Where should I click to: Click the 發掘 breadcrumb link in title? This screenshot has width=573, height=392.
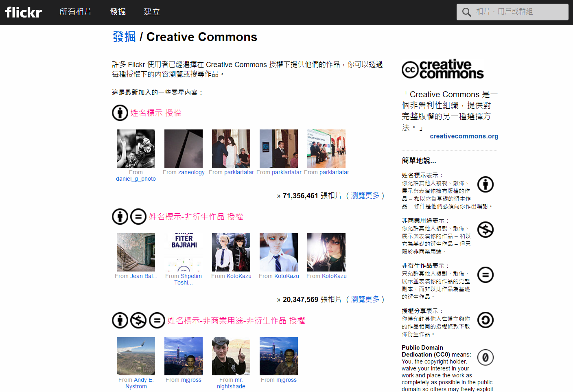124,37
